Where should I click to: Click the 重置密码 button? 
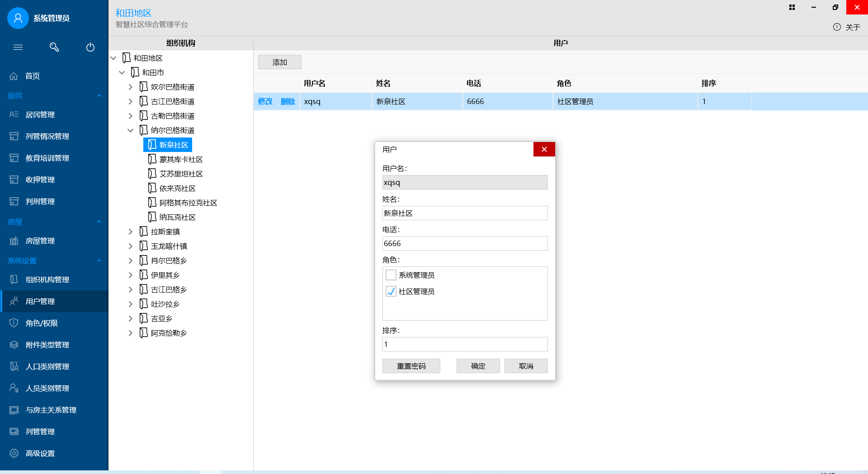[411, 366]
